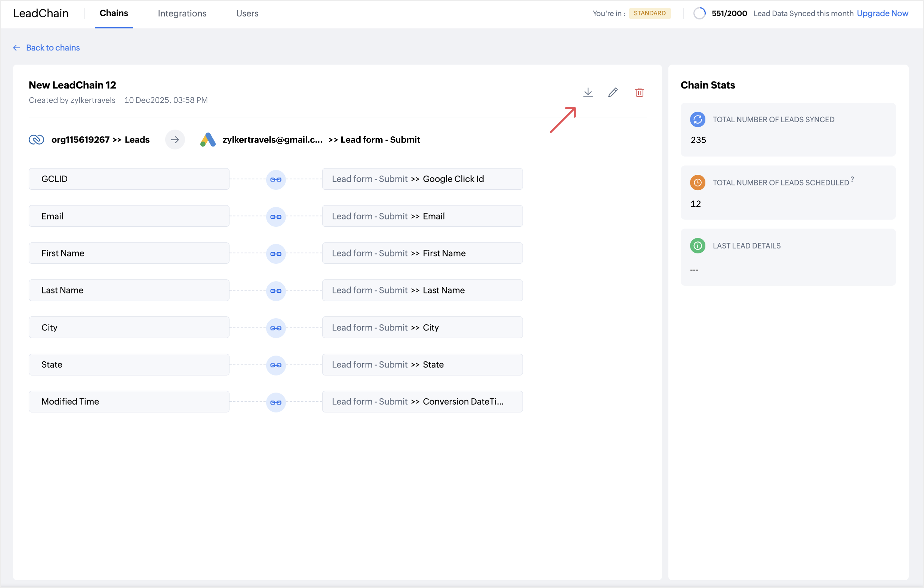
Task: Click the link icon beside Email field
Action: click(276, 217)
